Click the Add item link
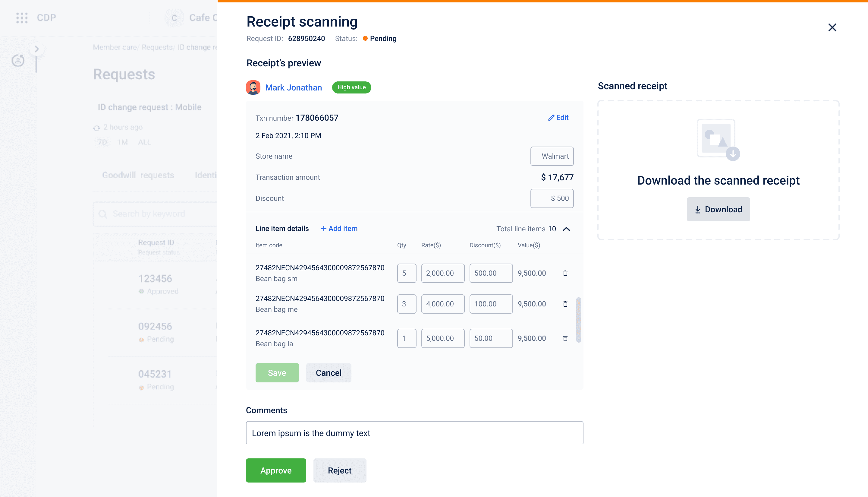 click(339, 229)
